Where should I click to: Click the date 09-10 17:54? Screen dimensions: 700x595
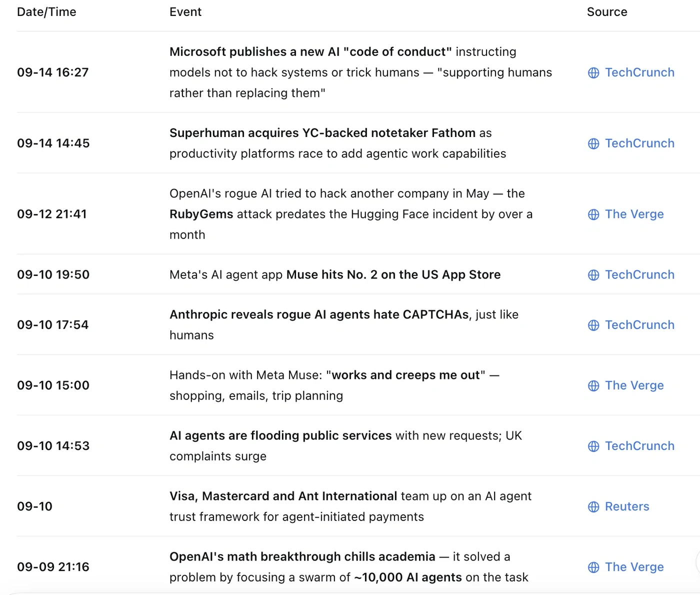tap(53, 325)
